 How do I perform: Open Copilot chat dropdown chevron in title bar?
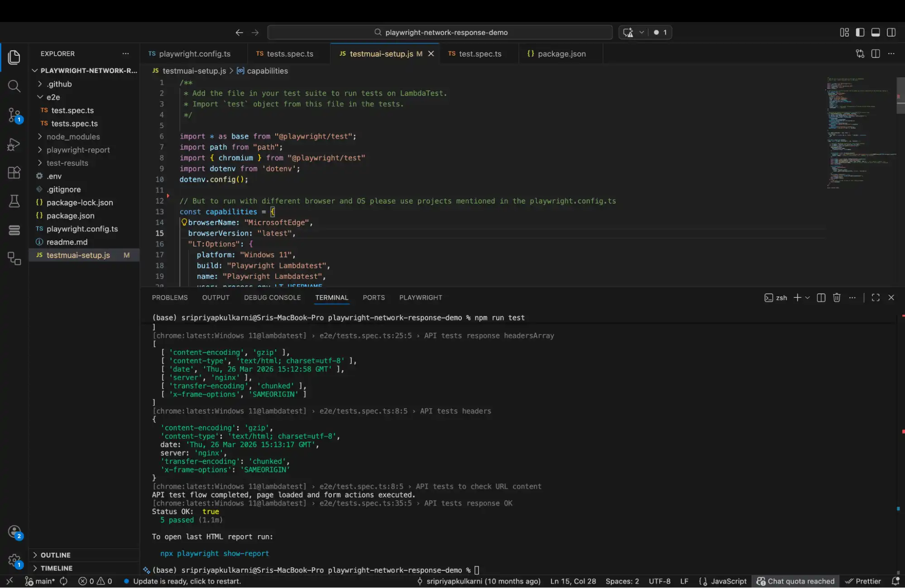641,33
